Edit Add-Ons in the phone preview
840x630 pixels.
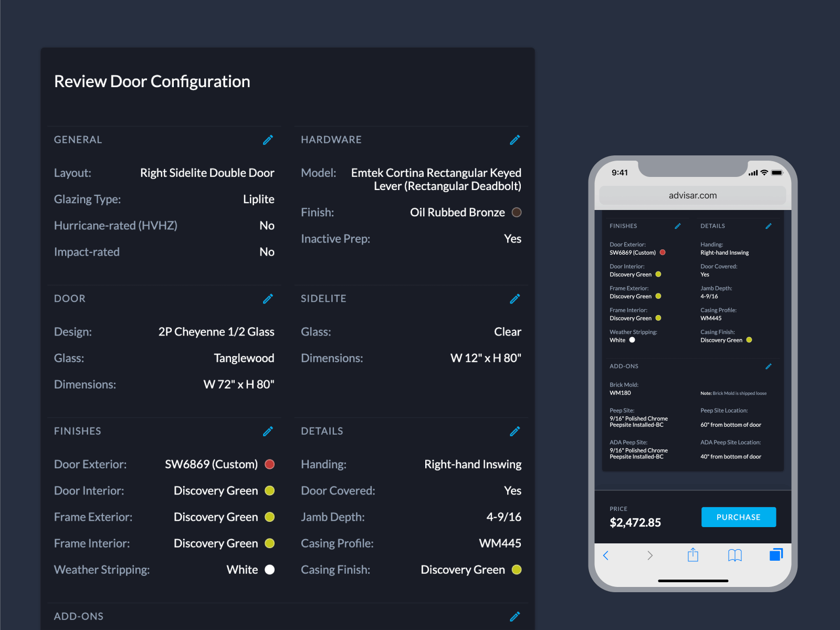769,366
